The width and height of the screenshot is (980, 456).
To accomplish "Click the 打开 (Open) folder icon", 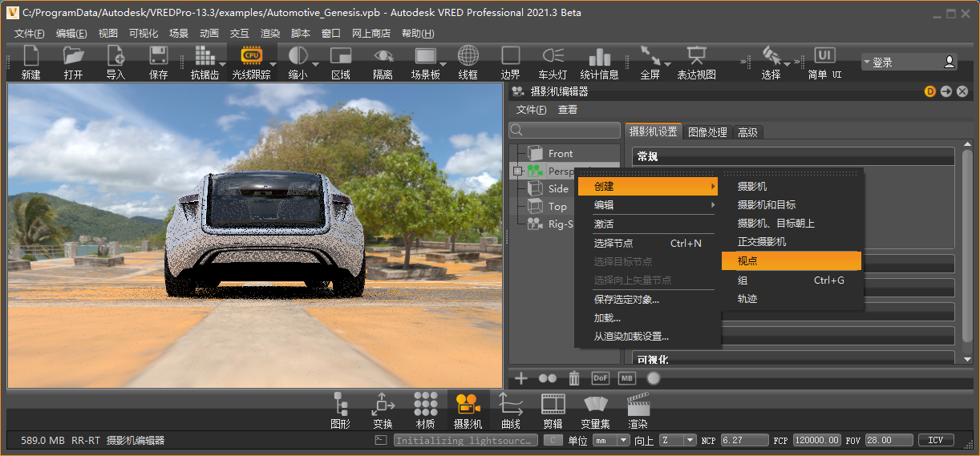I will (x=74, y=56).
